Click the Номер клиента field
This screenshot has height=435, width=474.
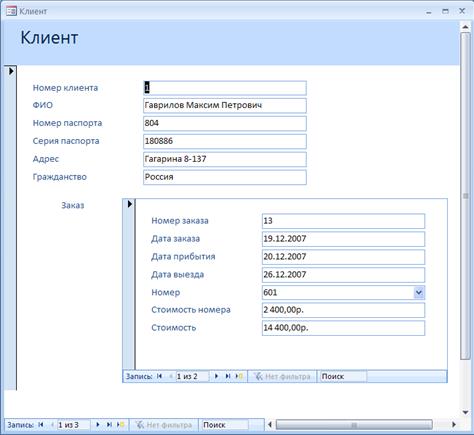225,88
